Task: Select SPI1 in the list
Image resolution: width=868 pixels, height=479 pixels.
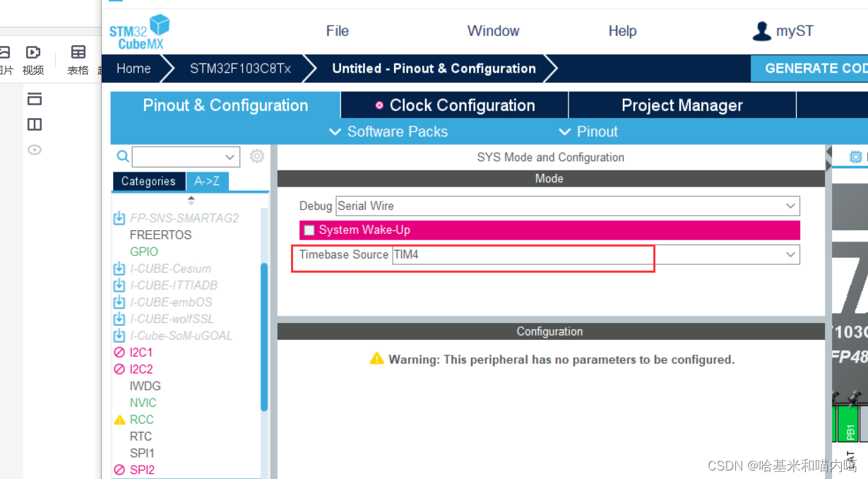Action: tap(142, 453)
